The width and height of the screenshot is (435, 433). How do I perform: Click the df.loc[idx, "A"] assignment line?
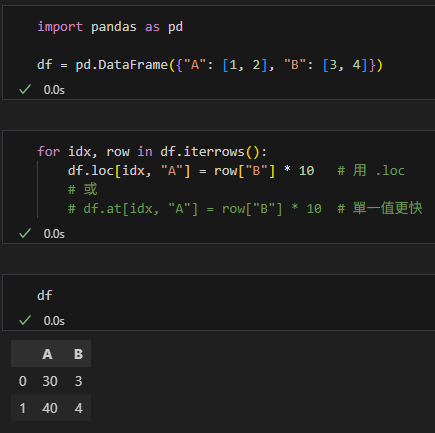pyautogui.click(x=191, y=171)
